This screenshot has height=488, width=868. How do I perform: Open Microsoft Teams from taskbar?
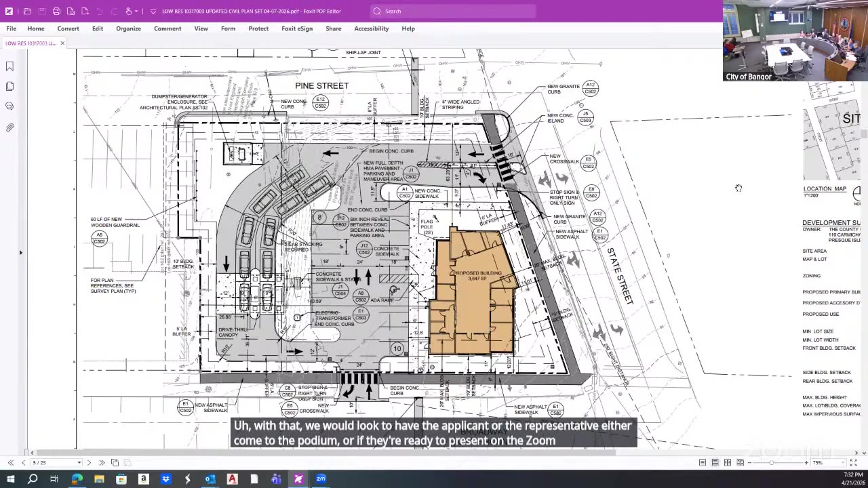coord(276,479)
